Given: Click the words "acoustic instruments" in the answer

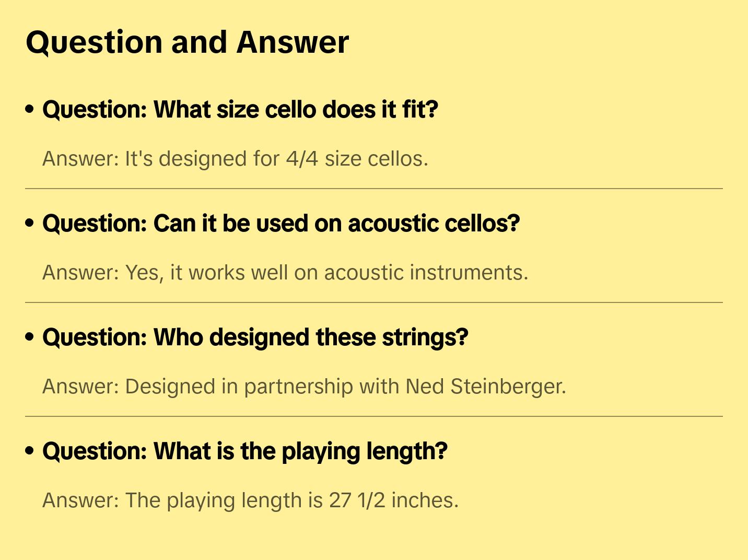Looking at the screenshot, I should (x=425, y=273).
